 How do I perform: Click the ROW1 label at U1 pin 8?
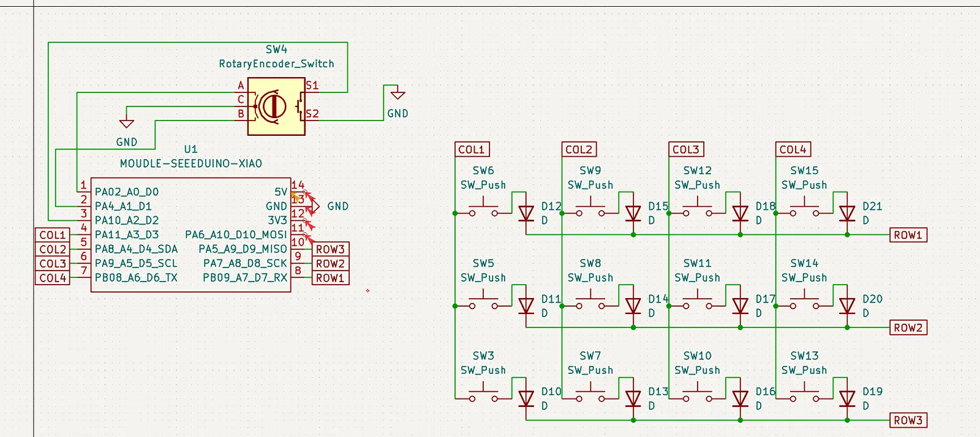point(331,278)
